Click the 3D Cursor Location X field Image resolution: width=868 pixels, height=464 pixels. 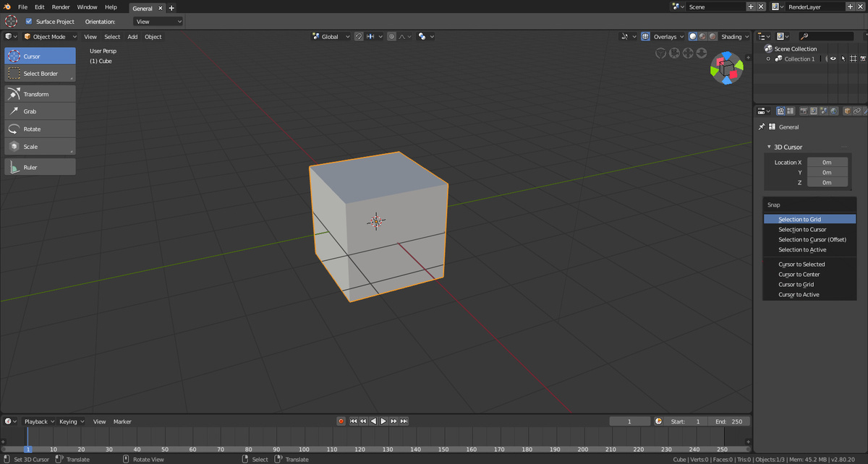tap(827, 162)
